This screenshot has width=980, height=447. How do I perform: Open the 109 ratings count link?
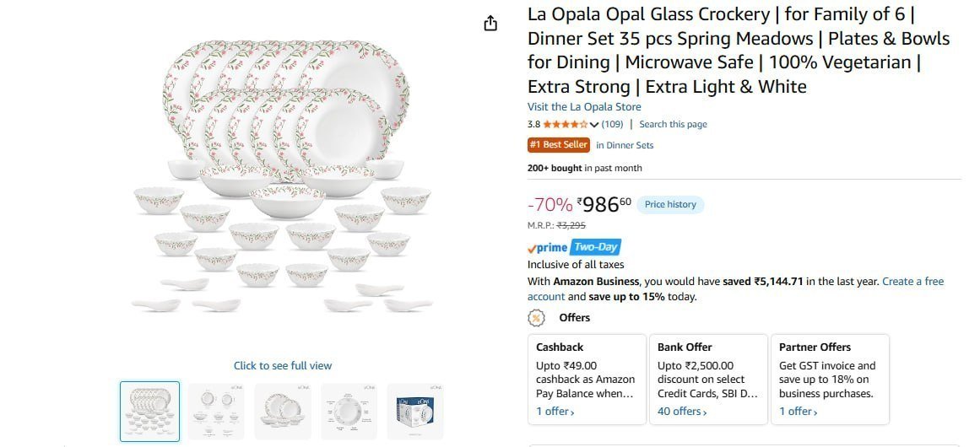coord(613,124)
